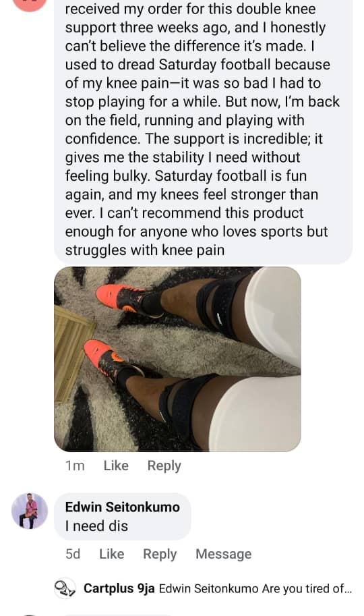
Task: Open Edwin Seitonkumo's profile picture
Action: pos(30,511)
